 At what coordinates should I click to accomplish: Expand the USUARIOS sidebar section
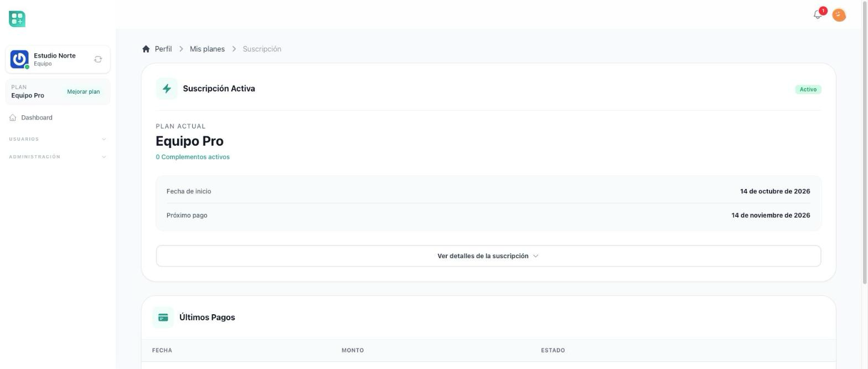click(x=58, y=139)
